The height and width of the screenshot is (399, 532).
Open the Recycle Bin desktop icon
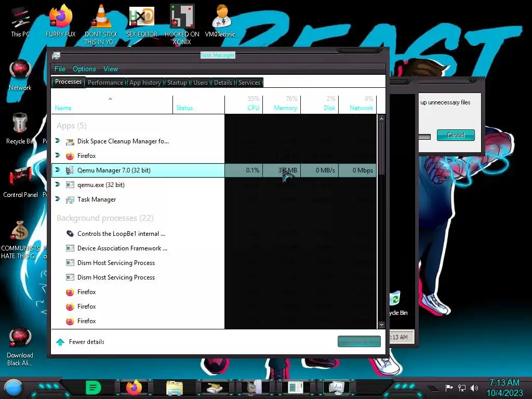point(20,129)
